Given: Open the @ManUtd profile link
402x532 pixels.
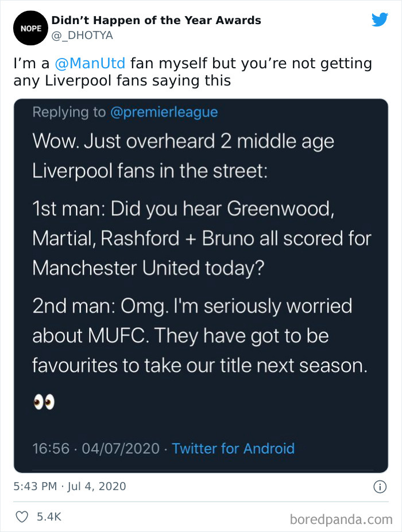Looking at the screenshot, I should pos(91,63).
